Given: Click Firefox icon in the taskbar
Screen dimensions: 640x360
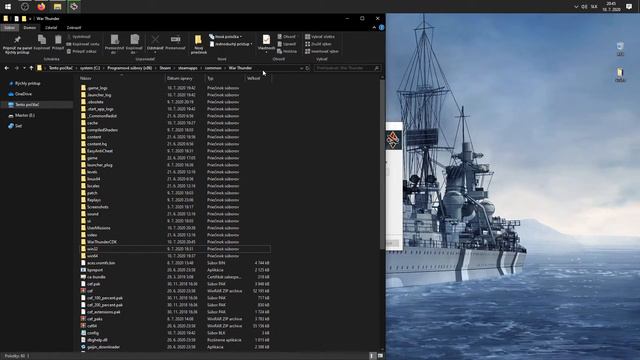Looking at the screenshot, I should click(x=41, y=7).
